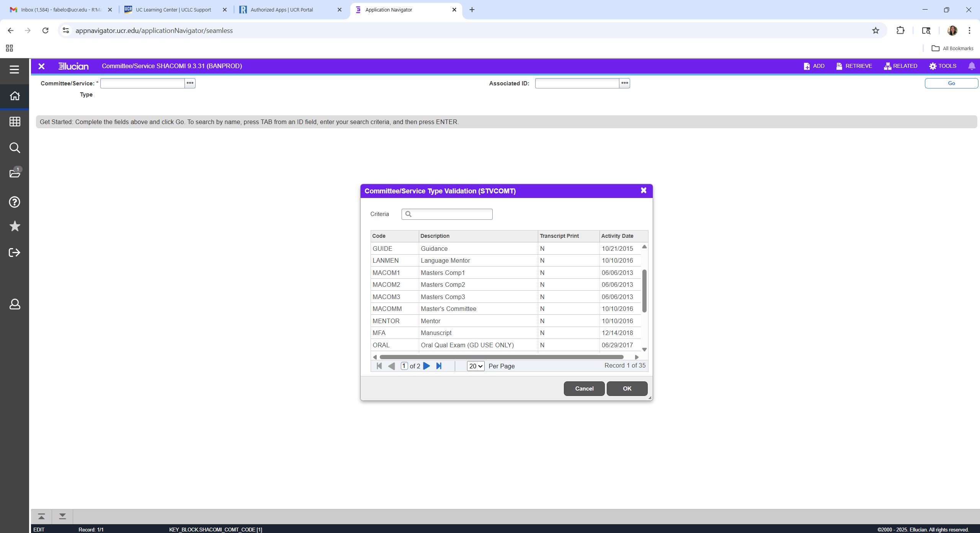This screenshot has width=980, height=533.
Task: Open the 20 Per Page dropdown
Action: (x=475, y=366)
